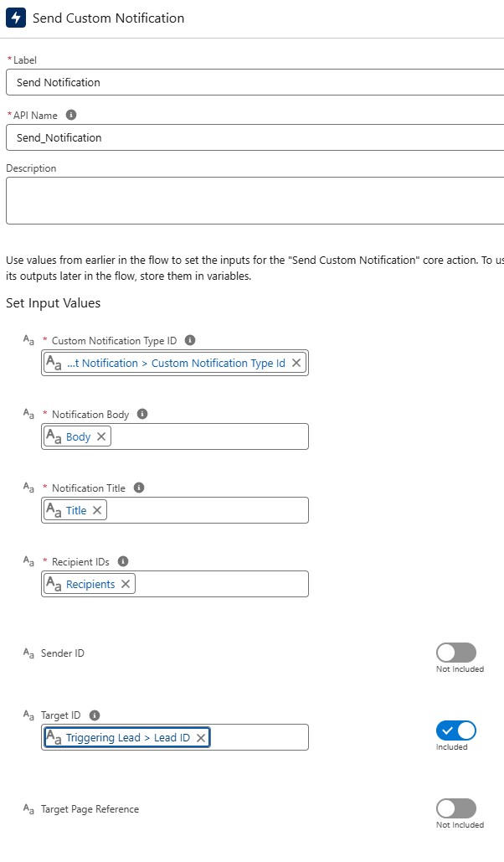Clear the Custom Notification Type Id pill
Image resolution: width=504 pixels, height=862 pixels.
click(296, 363)
